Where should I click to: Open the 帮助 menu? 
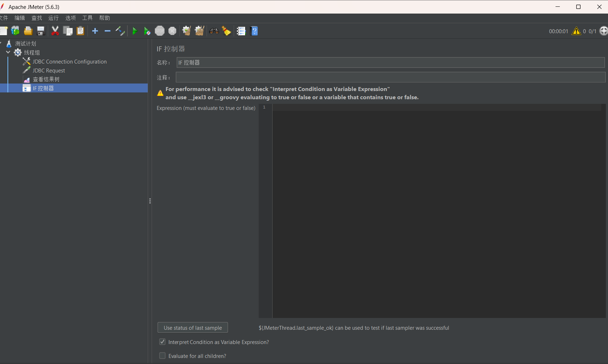105,18
